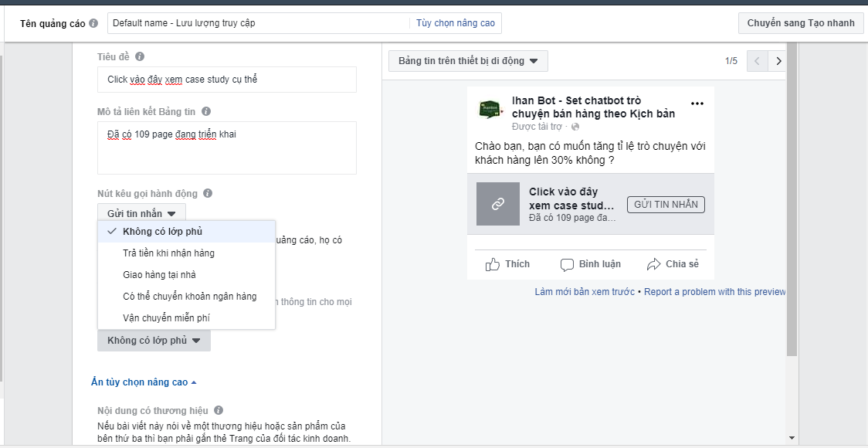Select Không có lớp phủ menu option
The width and height of the screenshot is (868, 448).
[x=186, y=232]
